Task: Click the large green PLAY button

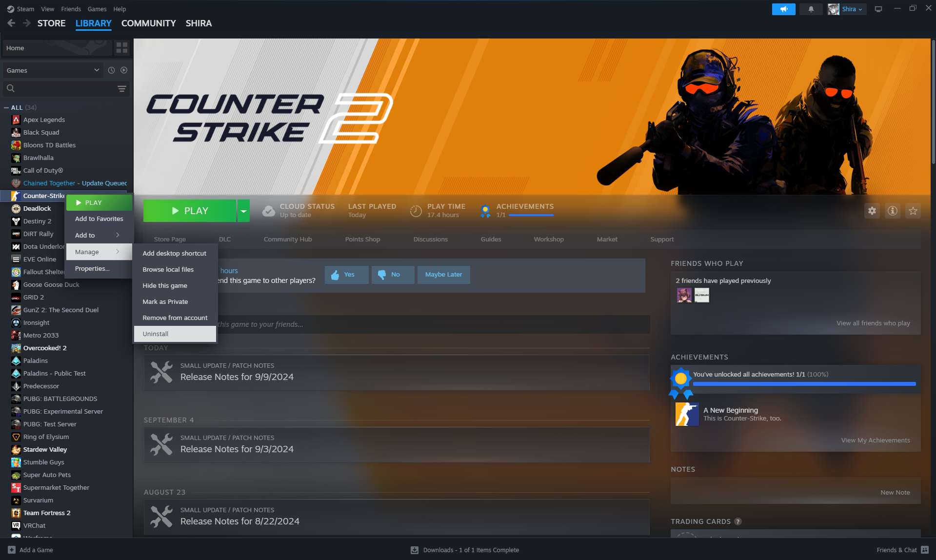Action: click(190, 211)
